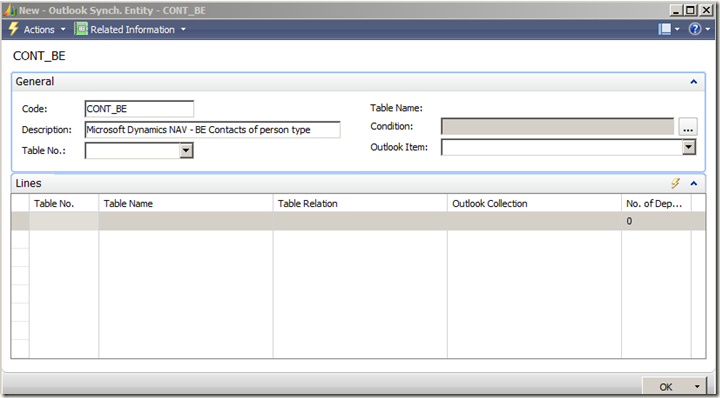The image size is (720, 398).
Task: Open the Help question mark icon
Action: coord(695,29)
